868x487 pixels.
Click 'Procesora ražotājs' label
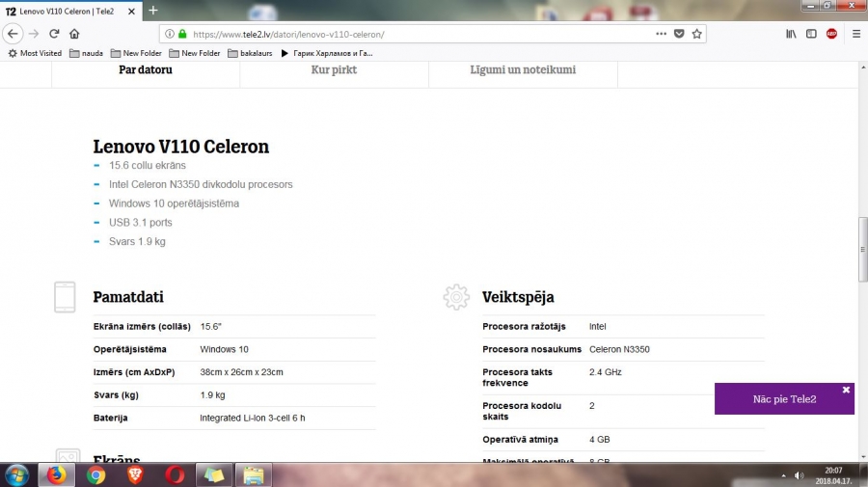[x=525, y=327]
